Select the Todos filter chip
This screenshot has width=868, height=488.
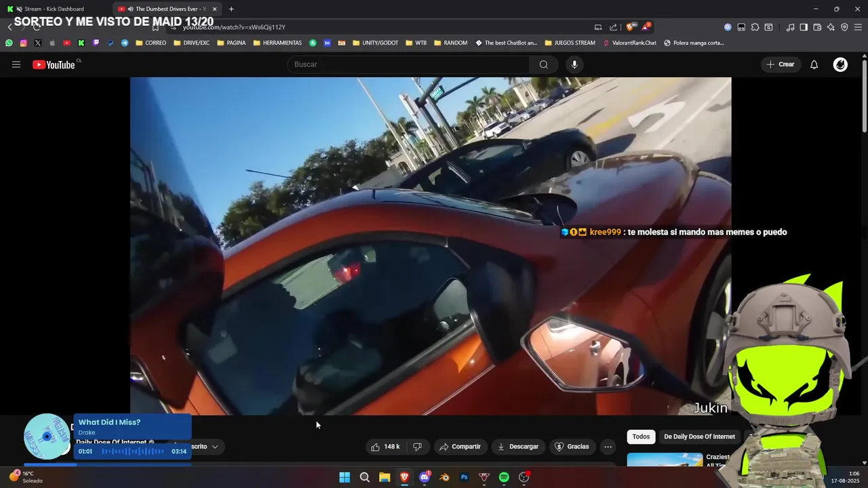[641, 436]
